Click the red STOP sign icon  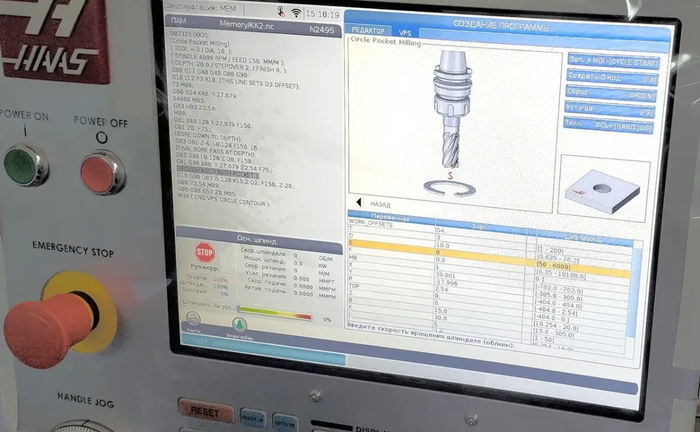click(204, 253)
